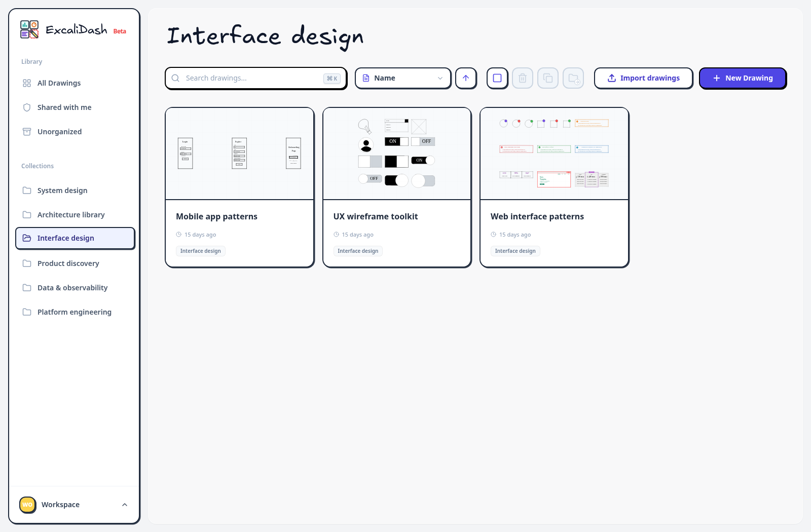The image size is (811, 532).
Task: Expand the Workspace menu chevron
Action: [x=125, y=505]
